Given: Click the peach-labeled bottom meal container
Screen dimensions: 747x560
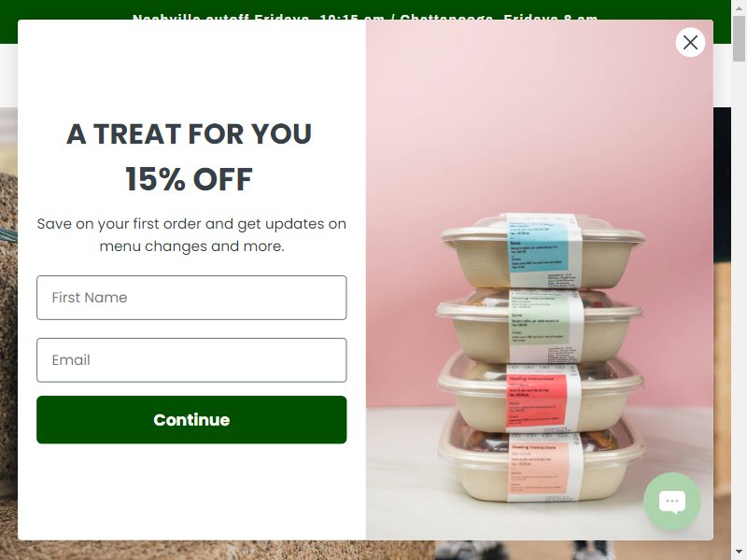Looking at the screenshot, I should (542, 464).
